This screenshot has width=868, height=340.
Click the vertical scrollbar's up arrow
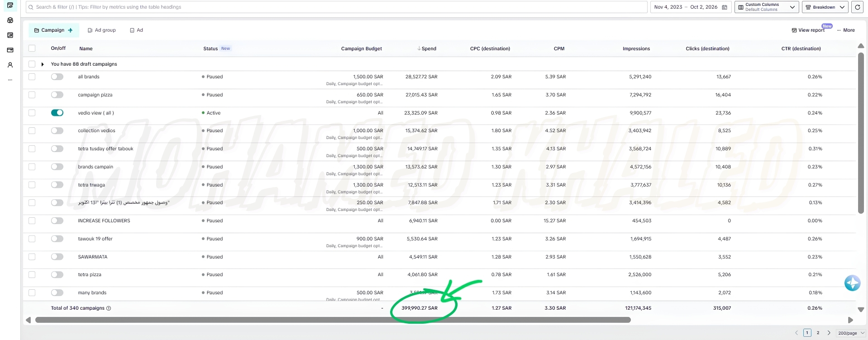point(861,46)
